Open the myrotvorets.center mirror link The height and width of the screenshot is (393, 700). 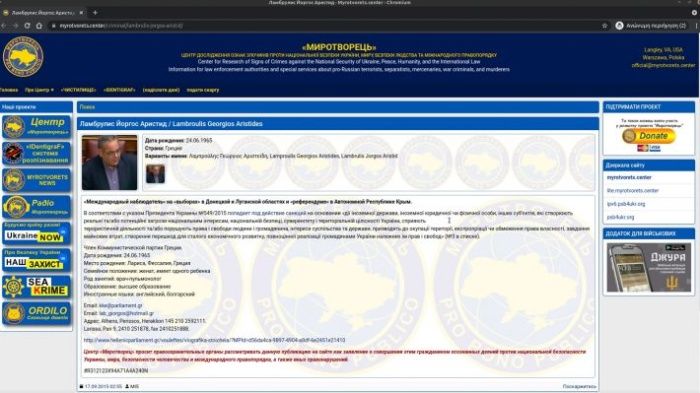(x=629, y=177)
